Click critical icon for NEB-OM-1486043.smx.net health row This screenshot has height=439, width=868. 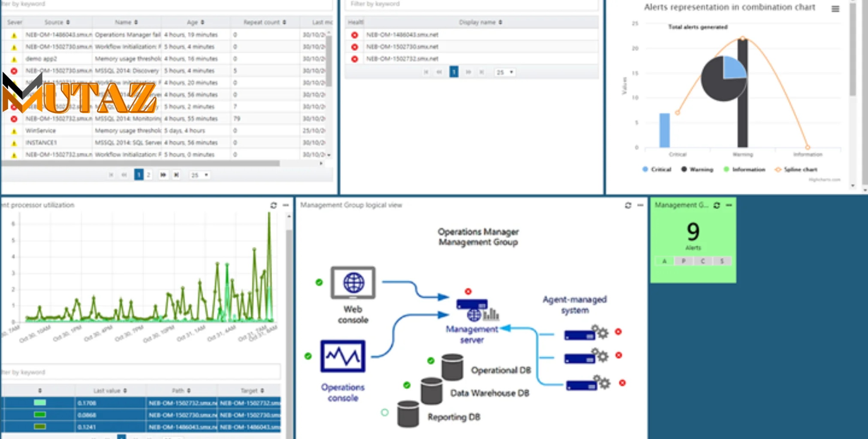point(355,35)
